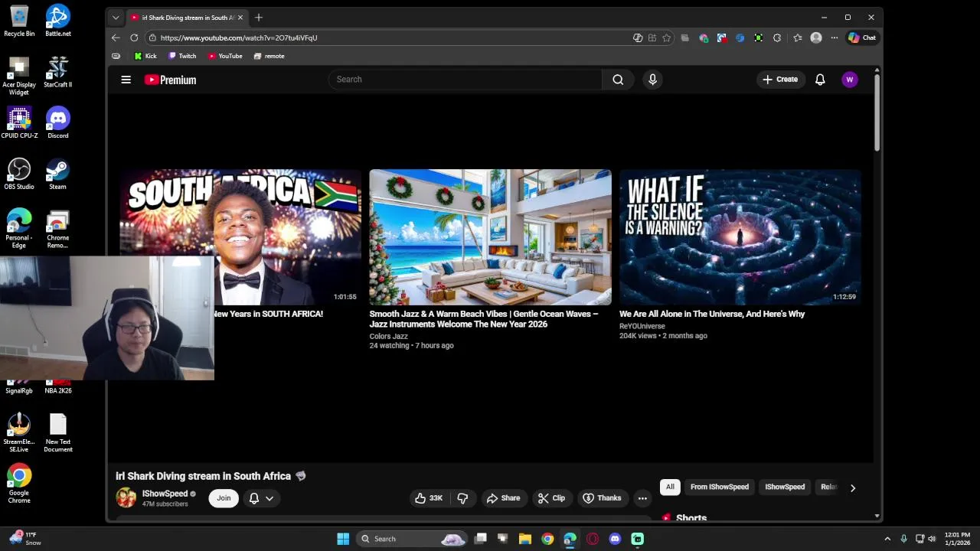Open the IShowSpeed channel avatar

126,497
